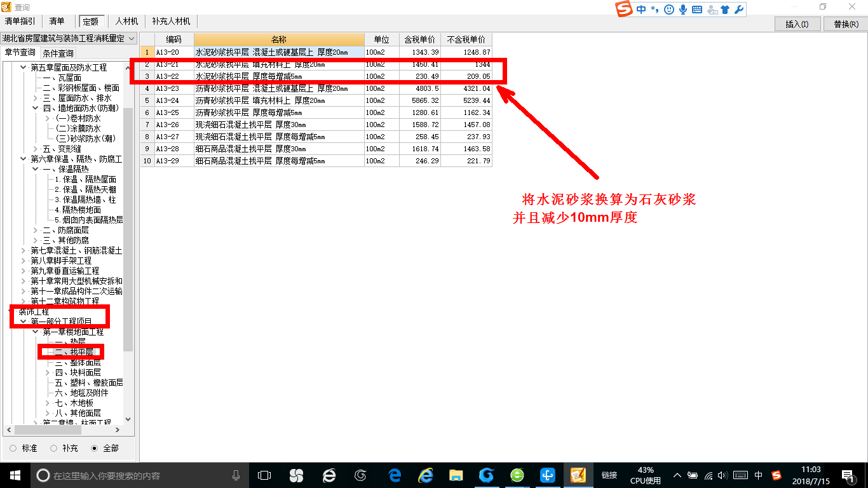Select row A13-23 沥青砂浆找平层
868x488 pixels.
316,88
